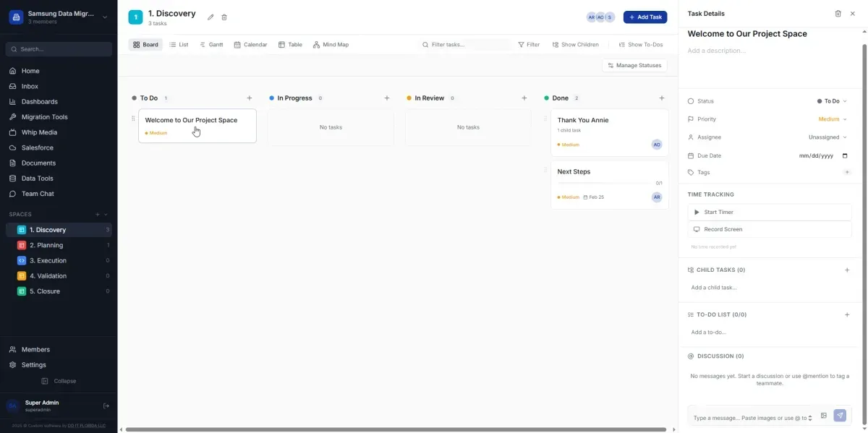Click the Filter tasks search field
868x433 pixels.
coord(463,45)
